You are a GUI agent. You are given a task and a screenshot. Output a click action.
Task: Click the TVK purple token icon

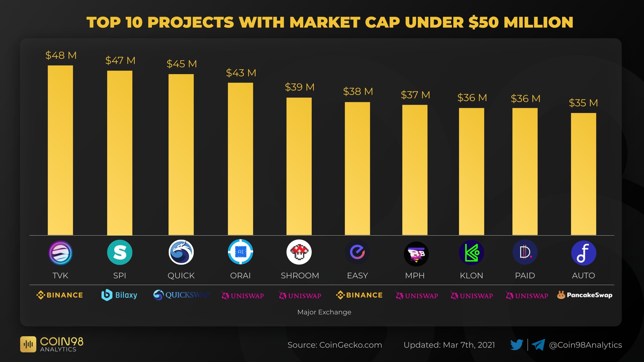pyautogui.click(x=61, y=253)
